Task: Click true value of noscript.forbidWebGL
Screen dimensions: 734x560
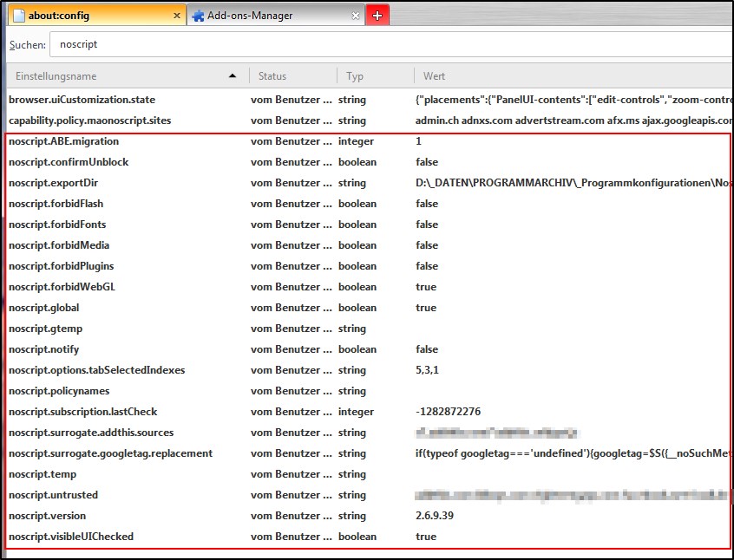Action: coord(426,287)
